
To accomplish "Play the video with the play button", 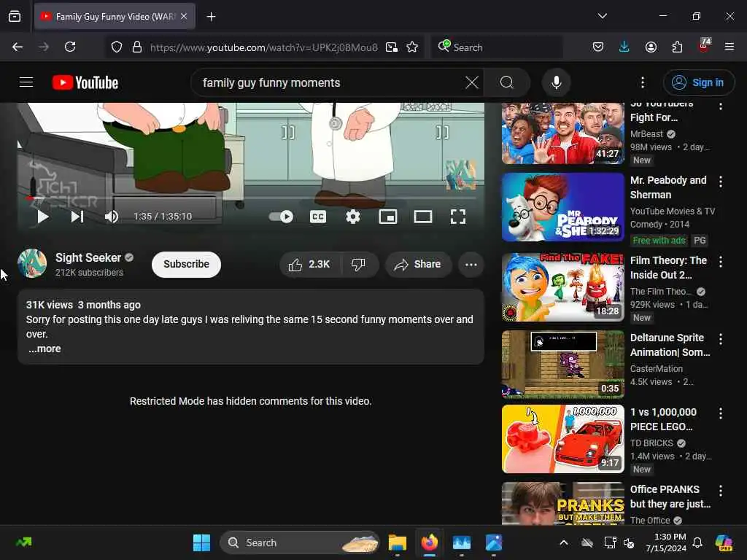I will tap(43, 217).
